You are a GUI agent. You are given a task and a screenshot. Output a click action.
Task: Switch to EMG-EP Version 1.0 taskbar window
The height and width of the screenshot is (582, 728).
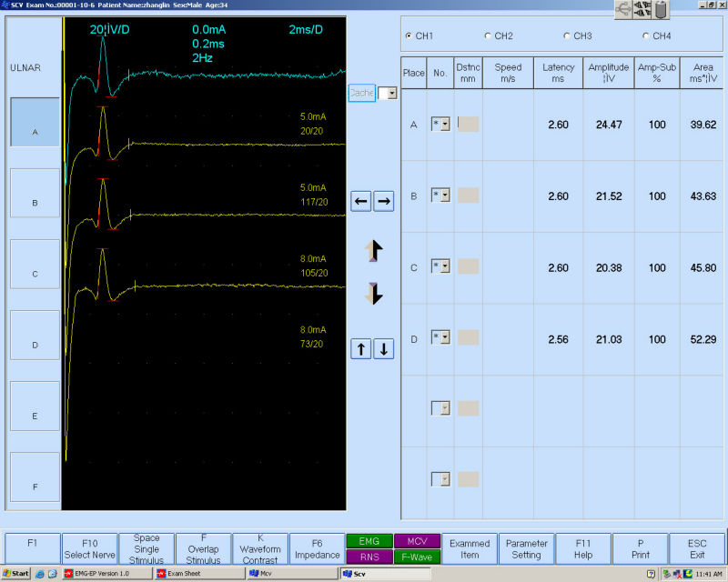(107, 574)
